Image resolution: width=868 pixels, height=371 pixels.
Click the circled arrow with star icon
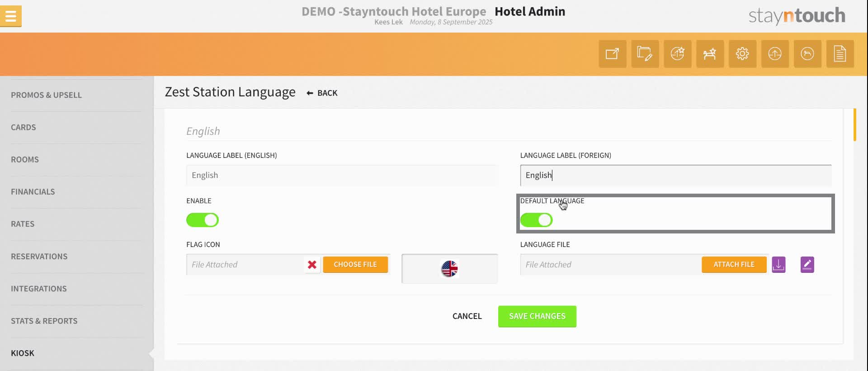(x=678, y=54)
